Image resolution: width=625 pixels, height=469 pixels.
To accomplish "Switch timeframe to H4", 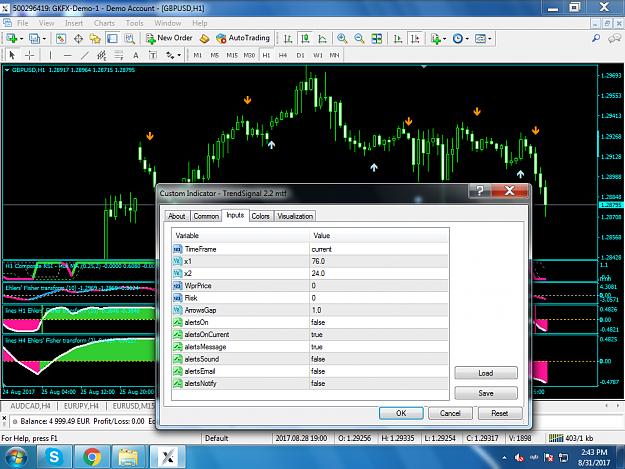I will click(283, 55).
